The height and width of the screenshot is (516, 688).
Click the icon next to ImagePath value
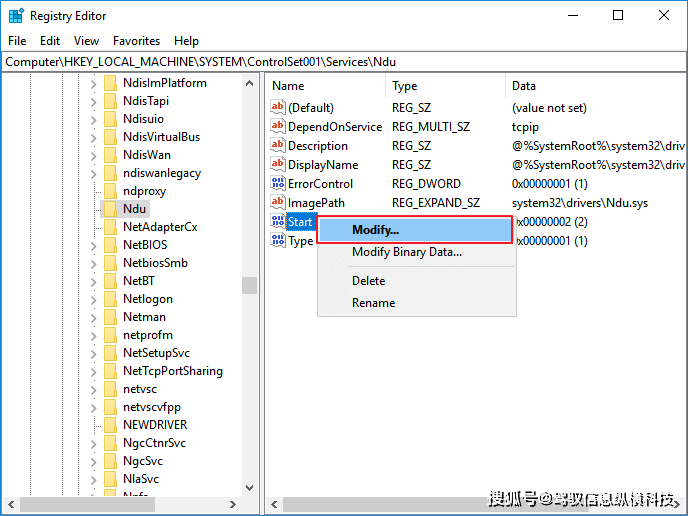pos(278,203)
